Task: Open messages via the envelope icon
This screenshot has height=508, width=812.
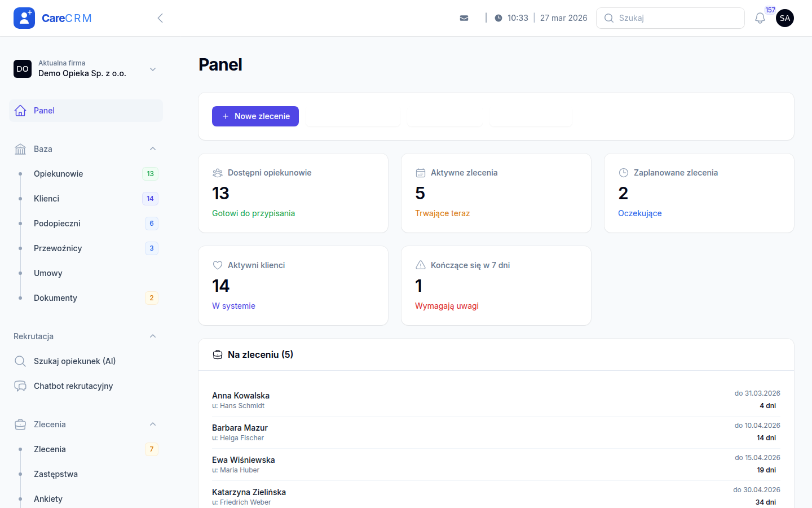Action: pyautogui.click(x=464, y=18)
